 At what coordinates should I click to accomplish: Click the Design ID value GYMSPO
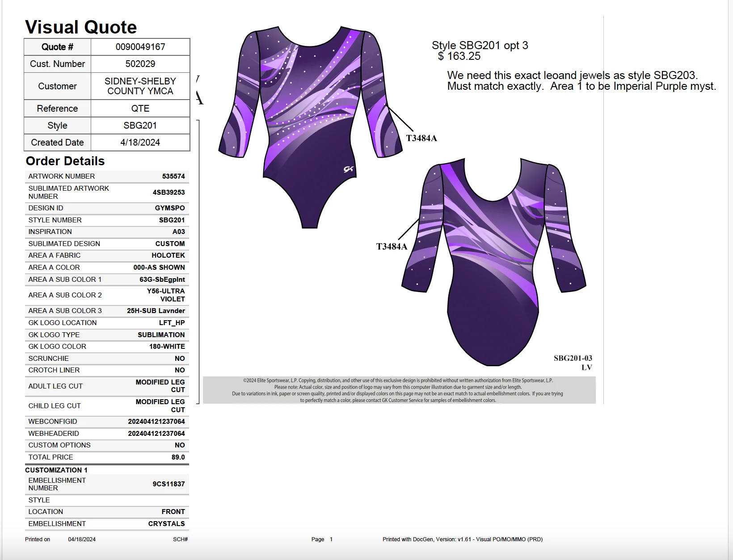click(170, 208)
